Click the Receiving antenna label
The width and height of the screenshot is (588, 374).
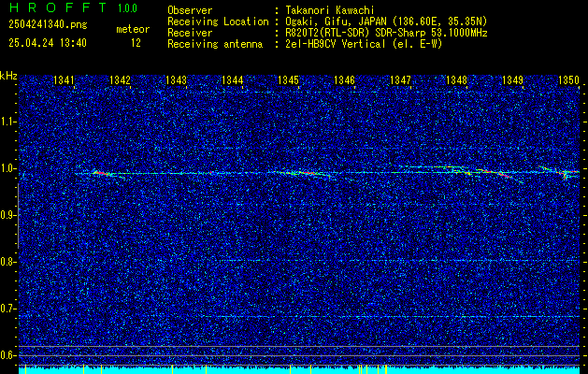pos(215,44)
